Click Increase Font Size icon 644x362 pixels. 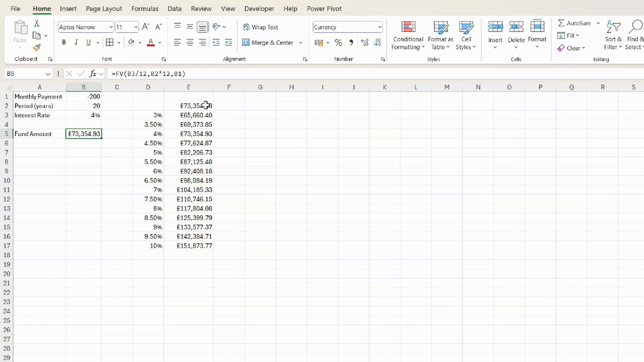coord(146,27)
